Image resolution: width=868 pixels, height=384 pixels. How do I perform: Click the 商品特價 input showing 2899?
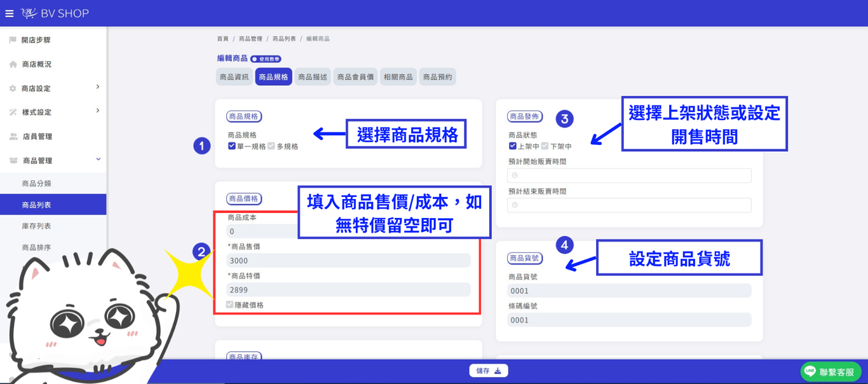click(x=348, y=290)
